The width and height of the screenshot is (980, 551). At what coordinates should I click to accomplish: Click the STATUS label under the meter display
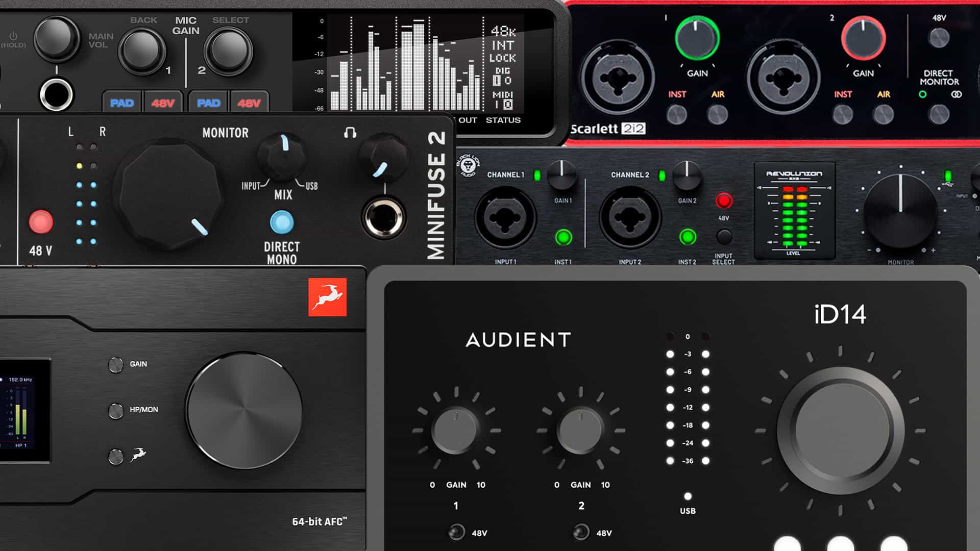point(503,120)
